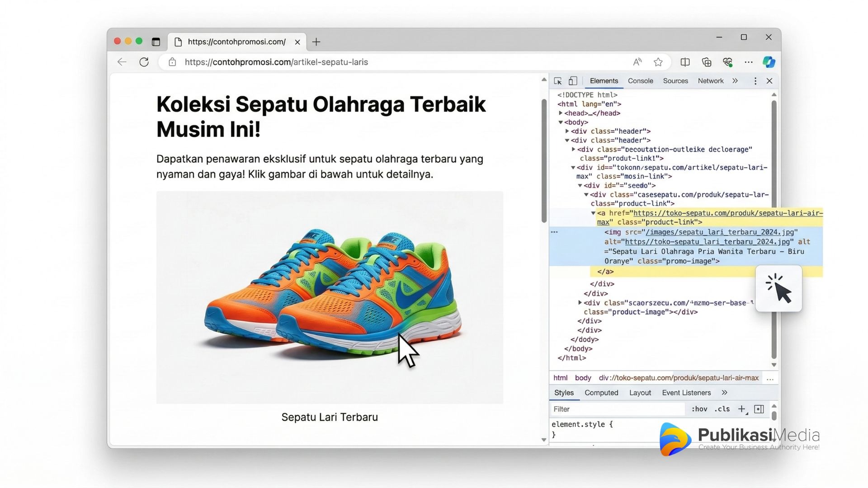Viewport: 868px width, 488px height.
Task: Open the read aloud icon
Action: pyautogui.click(x=637, y=62)
